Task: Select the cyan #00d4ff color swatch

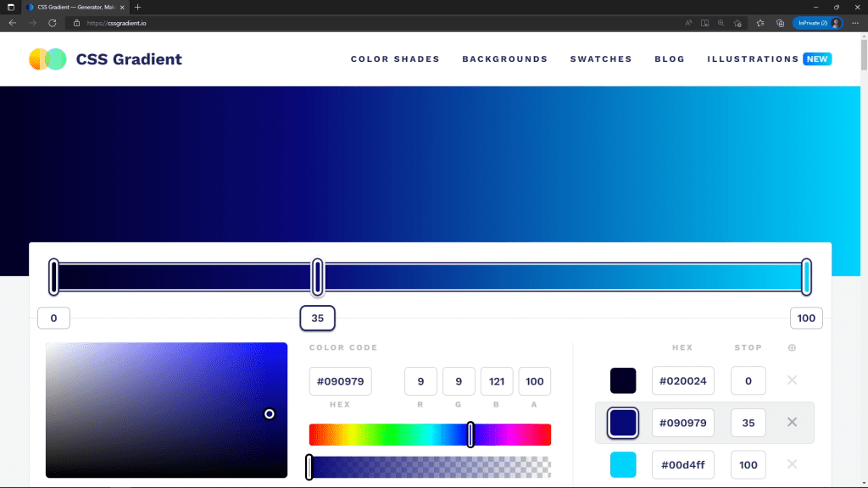Action: click(623, 465)
